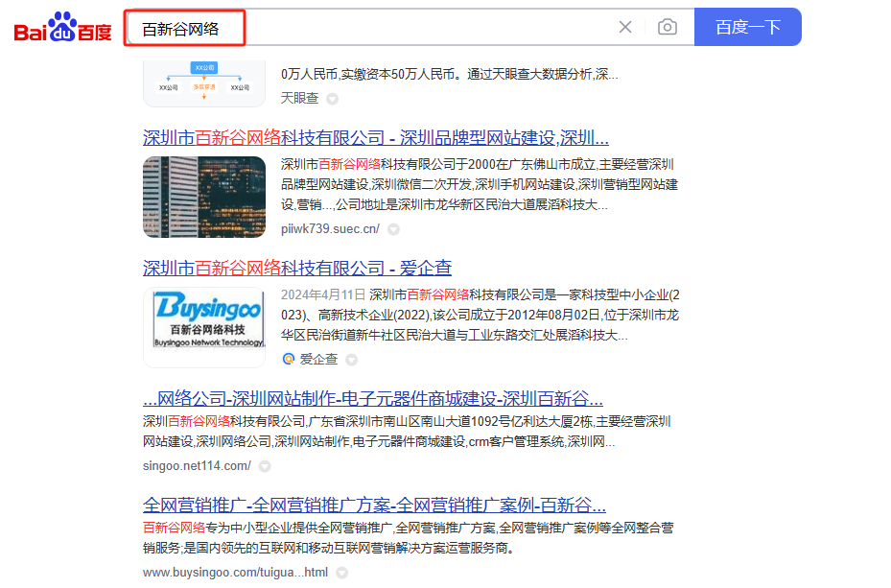
Task: Click the 天眼查 source link
Action: click(299, 98)
